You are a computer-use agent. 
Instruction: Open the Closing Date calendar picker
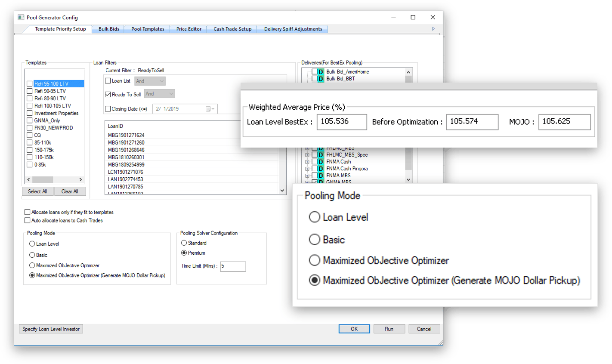[210, 109]
